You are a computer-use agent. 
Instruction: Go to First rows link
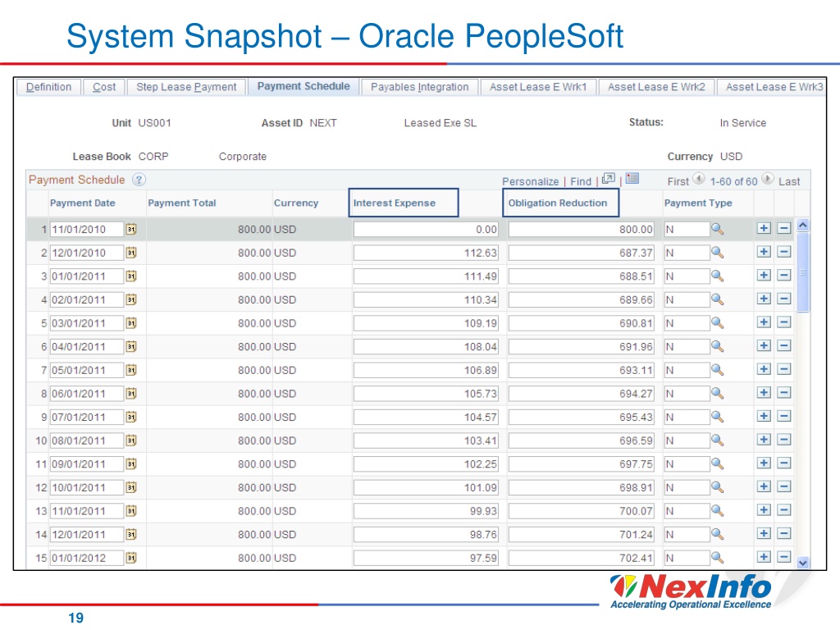pos(678,181)
